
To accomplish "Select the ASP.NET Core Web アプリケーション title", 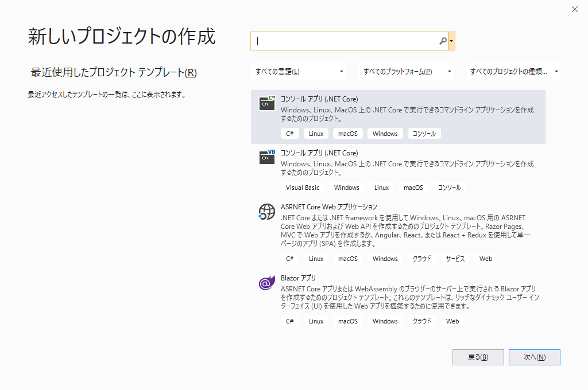I will 329,207.
